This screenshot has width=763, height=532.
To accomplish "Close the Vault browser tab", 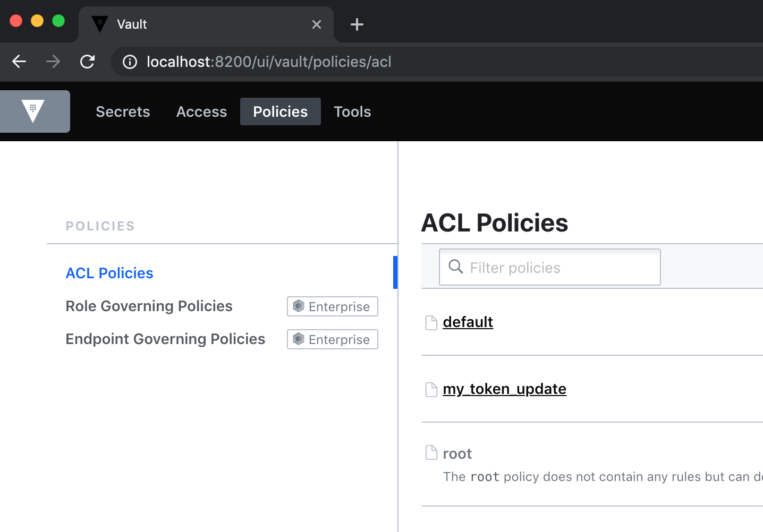I will 317,24.
